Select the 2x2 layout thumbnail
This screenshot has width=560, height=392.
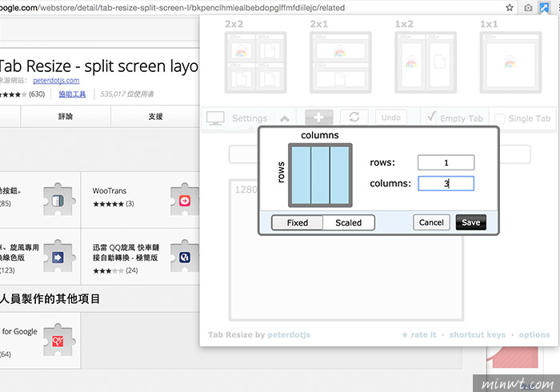point(256,62)
